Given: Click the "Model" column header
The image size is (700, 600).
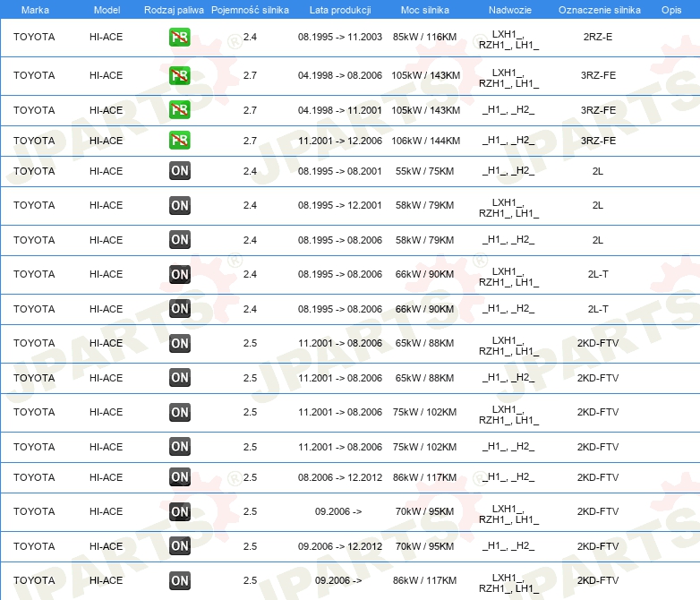Looking at the screenshot, I should coord(107,10).
